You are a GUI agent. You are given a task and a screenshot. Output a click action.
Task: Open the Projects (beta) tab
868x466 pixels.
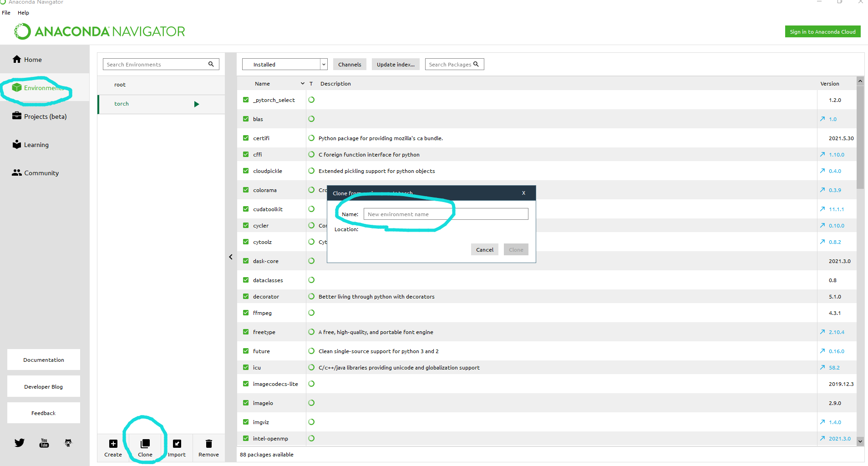(x=45, y=116)
